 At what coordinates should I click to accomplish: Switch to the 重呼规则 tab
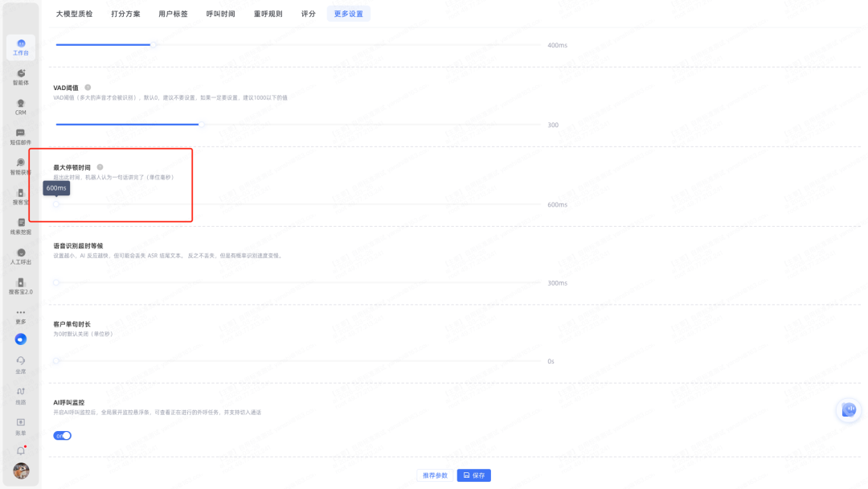(x=268, y=14)
